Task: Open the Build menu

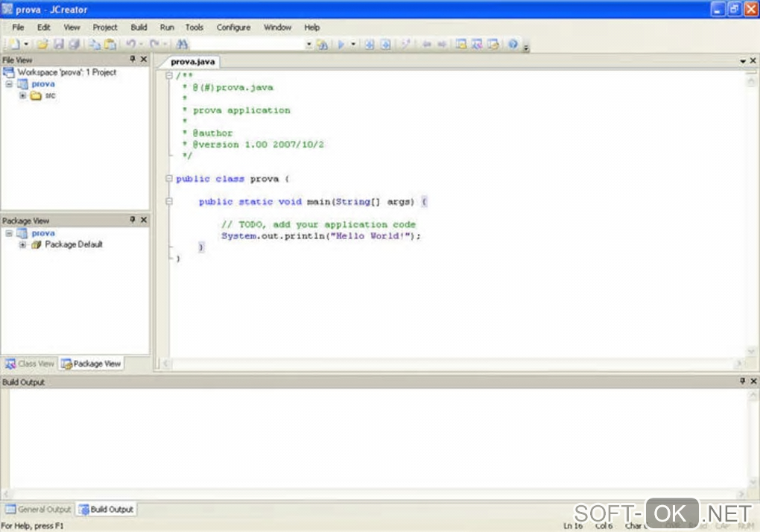Action: point(139,27)
